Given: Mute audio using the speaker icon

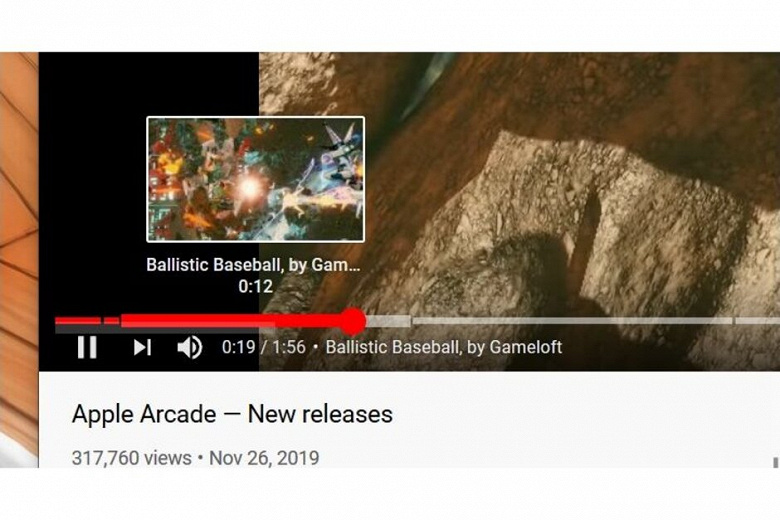Looking at the screenshot, I should coord(190,347).
